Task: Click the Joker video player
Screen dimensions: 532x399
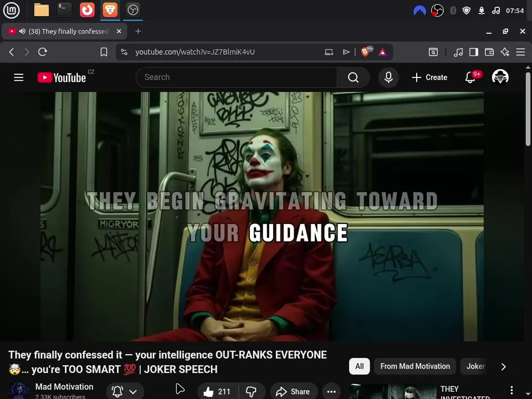Action: click(262, 217)
